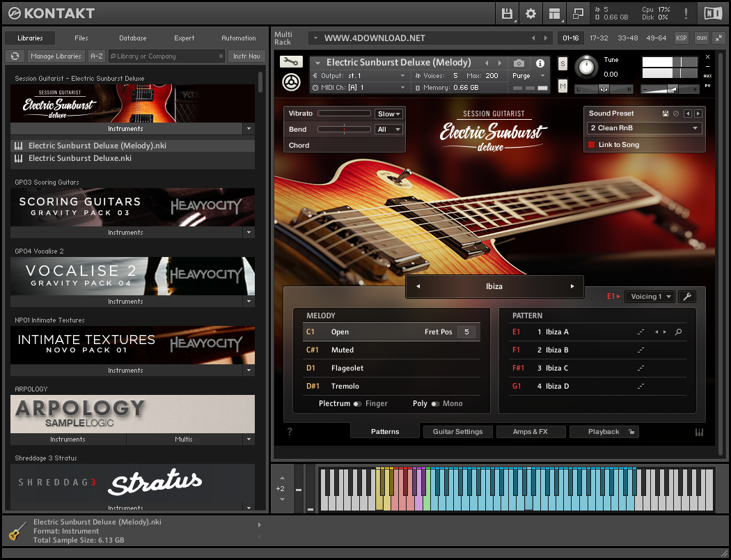Screen dimensions: 731x560
Task: Click the help question mark icon
Action: pos(290,432)
